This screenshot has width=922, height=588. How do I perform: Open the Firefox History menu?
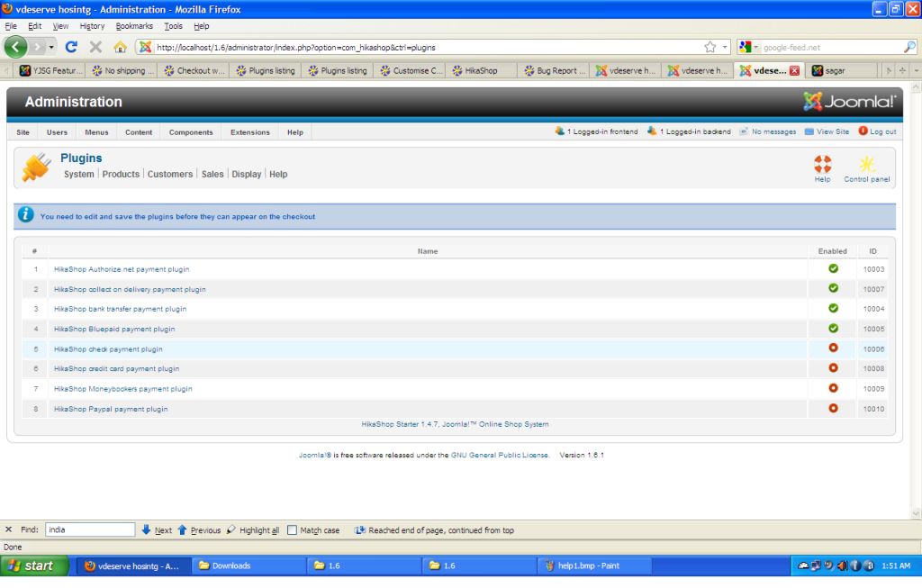(92, 26)
